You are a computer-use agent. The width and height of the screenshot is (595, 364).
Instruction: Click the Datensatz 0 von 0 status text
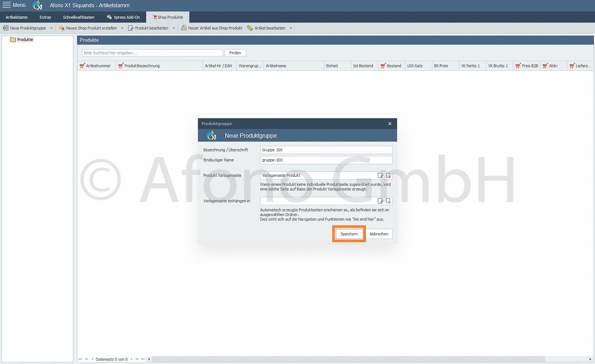pyautogui.click(x=112, y=359)
